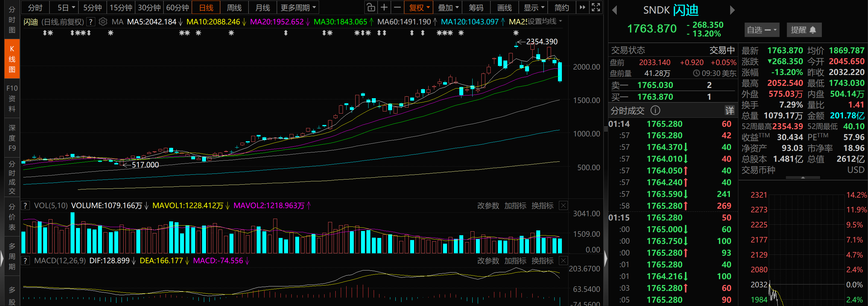Click the info icon next to 分时成交
Viewport: 868px width, 306px height.
point(655,110)
